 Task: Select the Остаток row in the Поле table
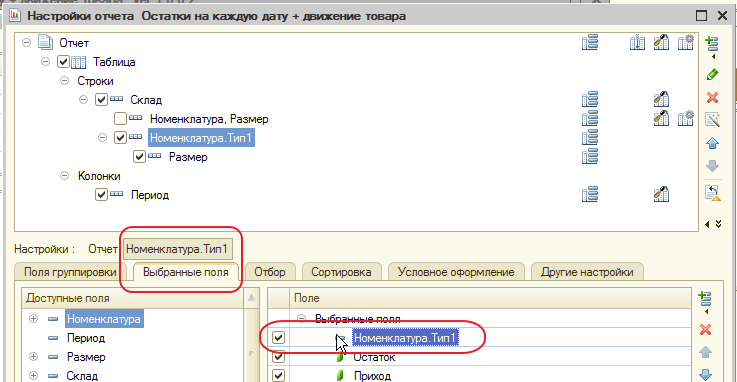375,357
